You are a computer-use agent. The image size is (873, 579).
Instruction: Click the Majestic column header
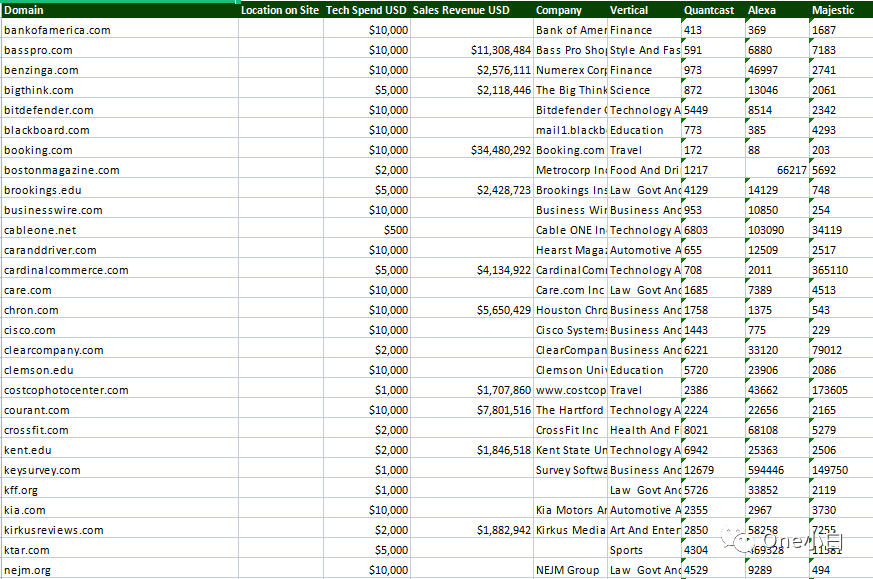pos(833,10)
